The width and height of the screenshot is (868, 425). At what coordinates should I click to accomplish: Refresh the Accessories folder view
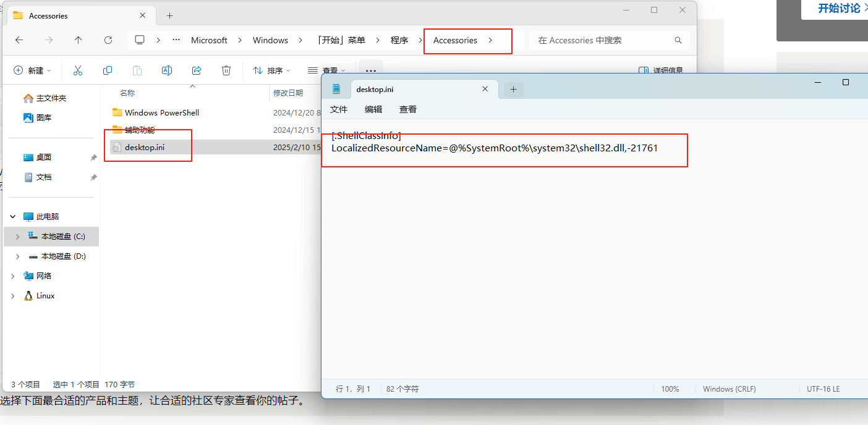click(x=108, y=40)
